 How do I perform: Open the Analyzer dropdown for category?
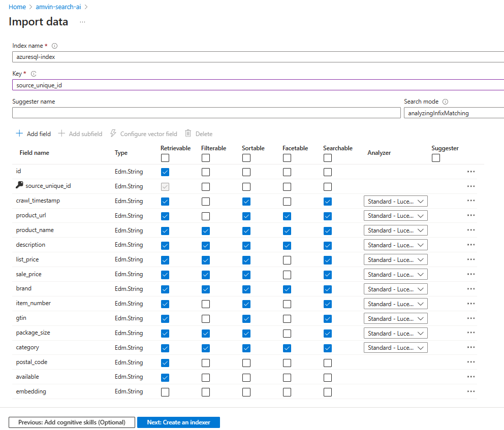(396, 348)
